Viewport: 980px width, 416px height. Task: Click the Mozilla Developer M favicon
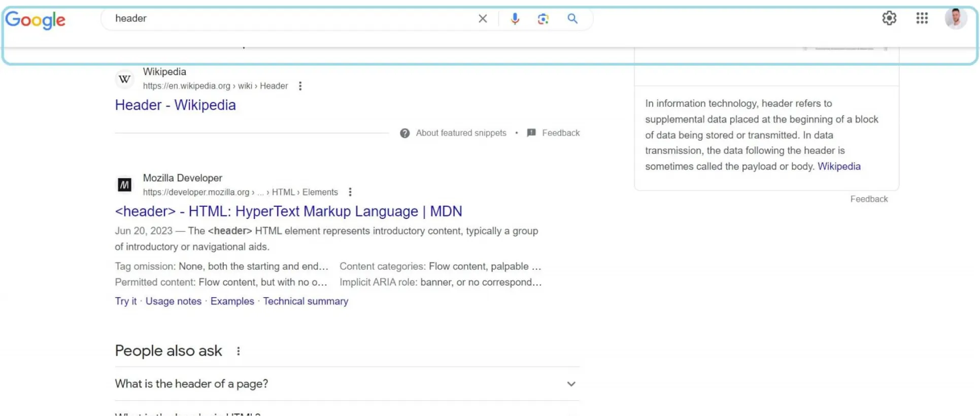point(124,185)
